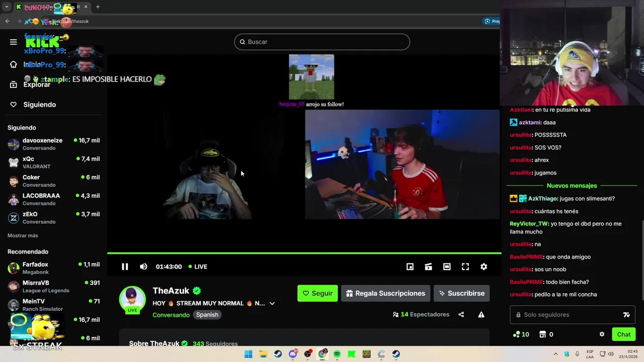This screenshot has height=362, width=644.
Task: Open davooxeneize followed channel
Action: coord(53,144)
